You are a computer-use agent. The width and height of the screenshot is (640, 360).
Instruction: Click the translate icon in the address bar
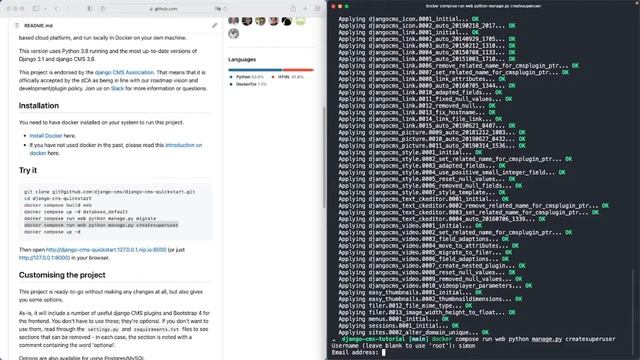pos(218,9)
